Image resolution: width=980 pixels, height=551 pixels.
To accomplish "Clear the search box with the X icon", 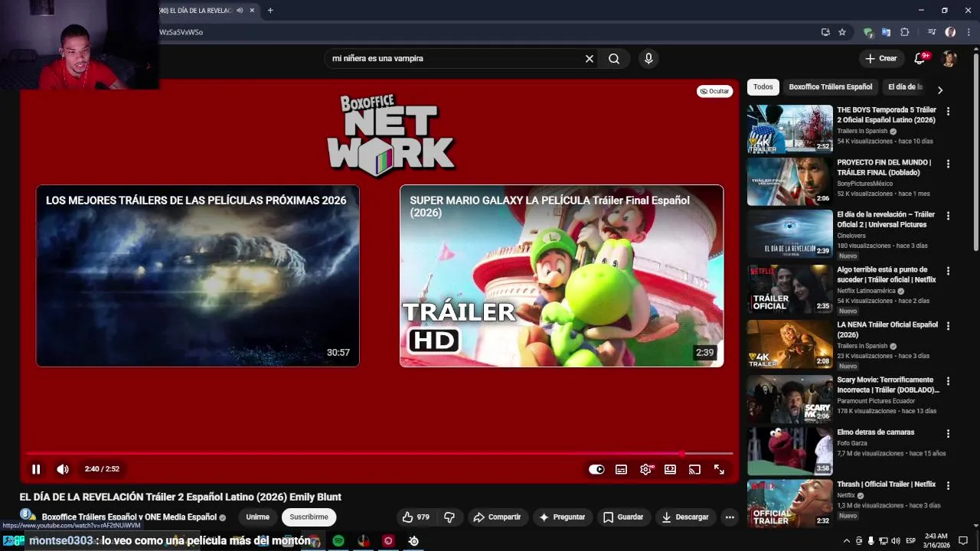I will 590,58.
